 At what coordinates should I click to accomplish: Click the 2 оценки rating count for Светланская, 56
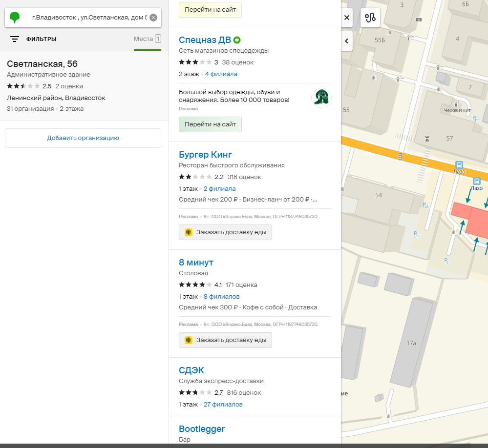[x=69, y=86]
